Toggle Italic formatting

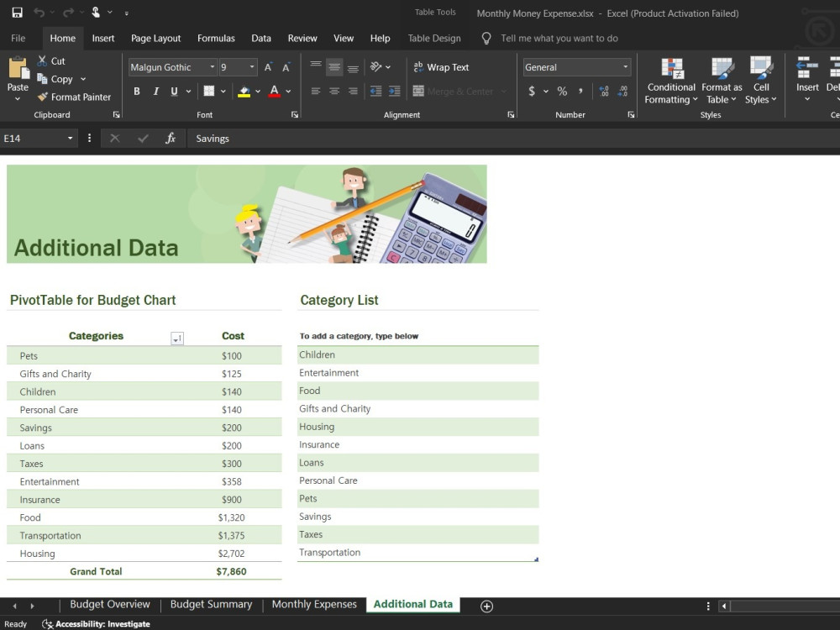pyautogui.click(x=156, y=91)
